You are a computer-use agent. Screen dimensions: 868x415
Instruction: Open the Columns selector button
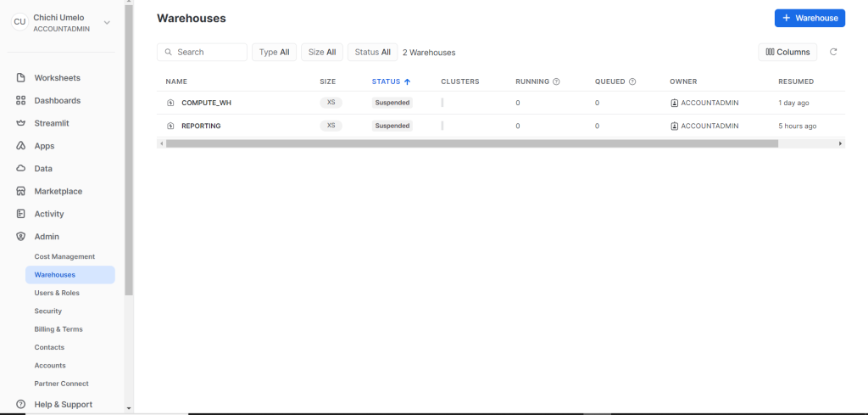pyautogui.click(x=787, y=52)
